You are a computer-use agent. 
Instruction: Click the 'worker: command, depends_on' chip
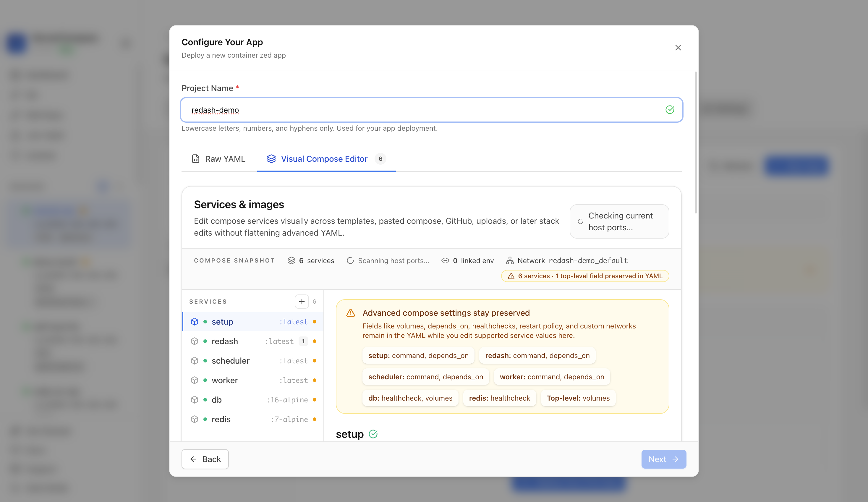(552, 377)
